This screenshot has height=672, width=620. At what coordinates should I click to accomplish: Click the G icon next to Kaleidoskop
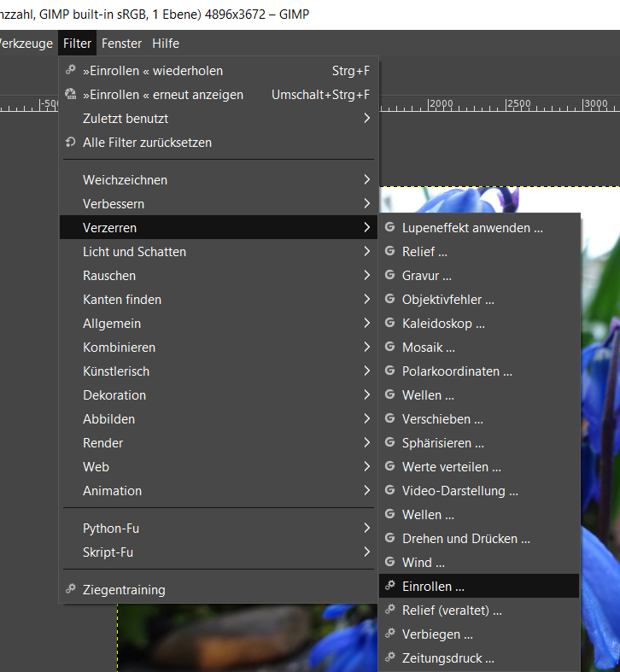tap(390, 324)
